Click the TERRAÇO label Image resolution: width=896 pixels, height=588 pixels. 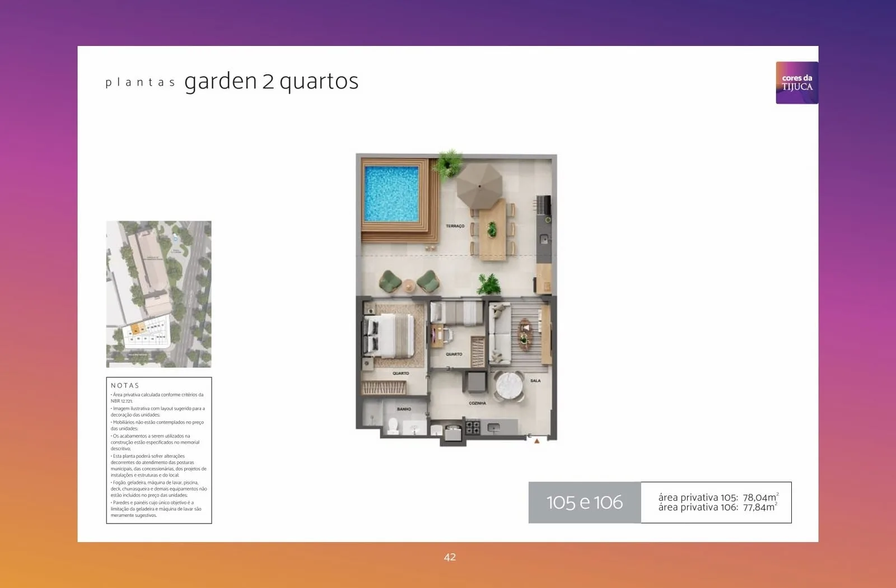[x=455, y=226]
